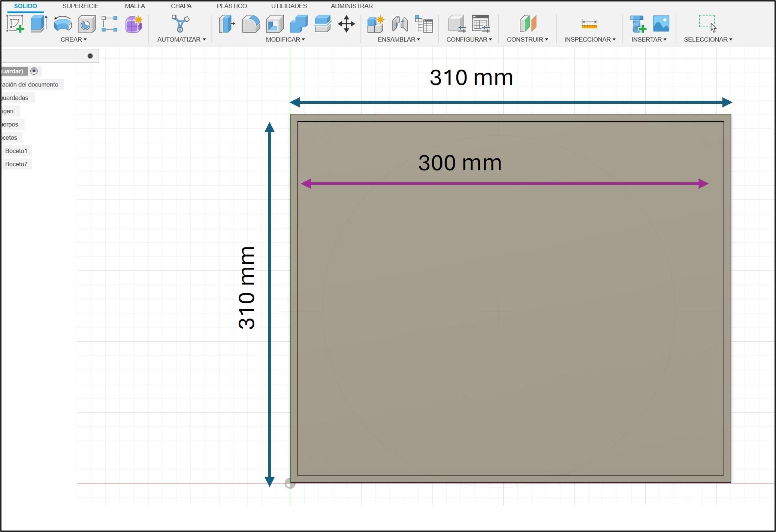Switch to the ADMINISTRAR tab
The height and width of the screenshot is (532, 776).
[351, 6]
